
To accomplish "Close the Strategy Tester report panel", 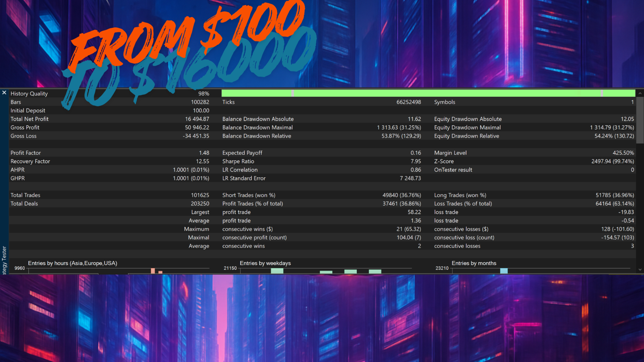I will point(4,93).
